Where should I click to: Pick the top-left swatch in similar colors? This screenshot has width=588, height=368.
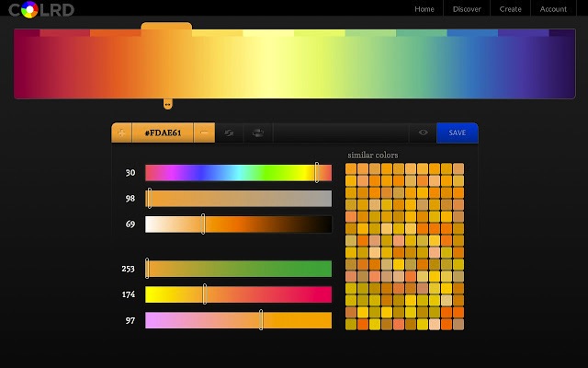(351, 169)
